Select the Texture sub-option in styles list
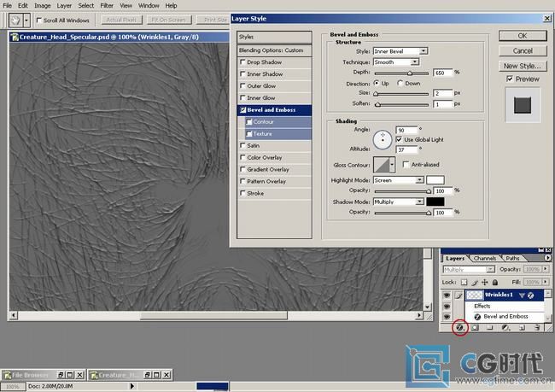The height and width of the screenshot is (392, 555). [x=263, y=133]
